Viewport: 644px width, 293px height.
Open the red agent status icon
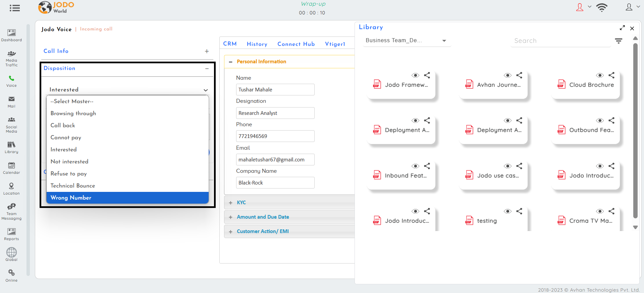click(580, 7)
